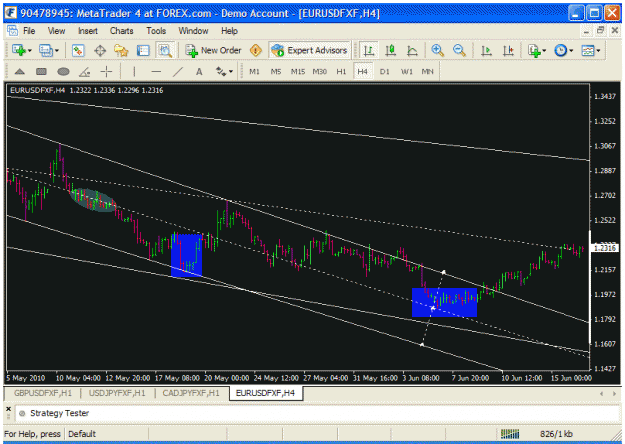Viewport: 625px width, 444px height.
Task: Open the Indicators dropdown arrow
Action: click(544, 51)
